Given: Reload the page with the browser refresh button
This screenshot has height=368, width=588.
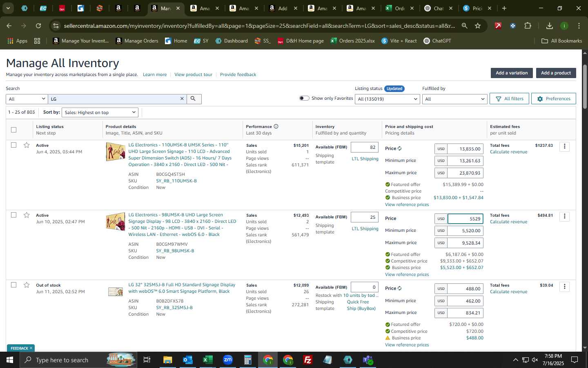Looking at the screenshot, I should coord(38,26).
